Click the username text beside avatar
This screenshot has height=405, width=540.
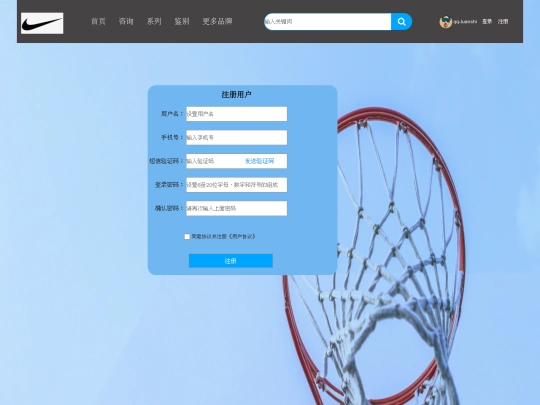coord(465,22)
